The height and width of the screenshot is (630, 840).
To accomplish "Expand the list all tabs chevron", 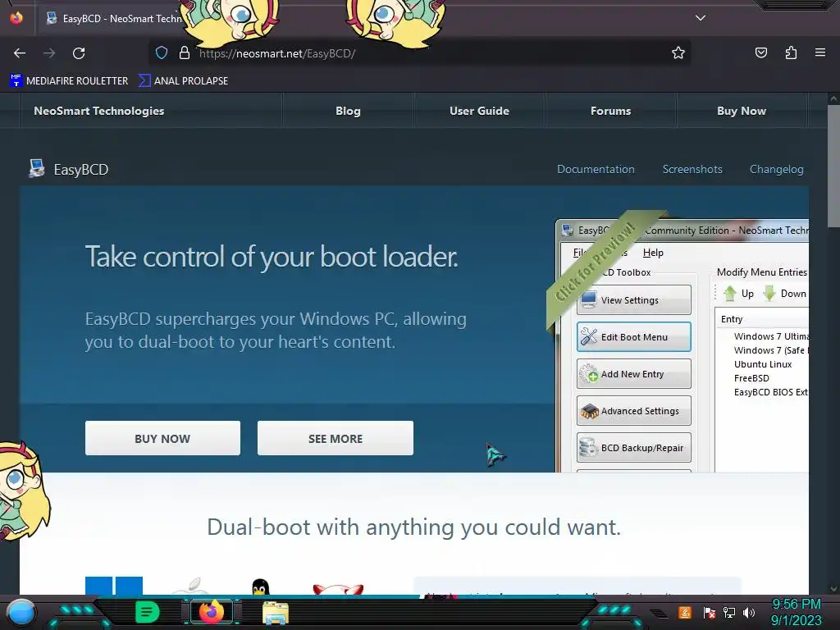I will (x=701, y=18).
